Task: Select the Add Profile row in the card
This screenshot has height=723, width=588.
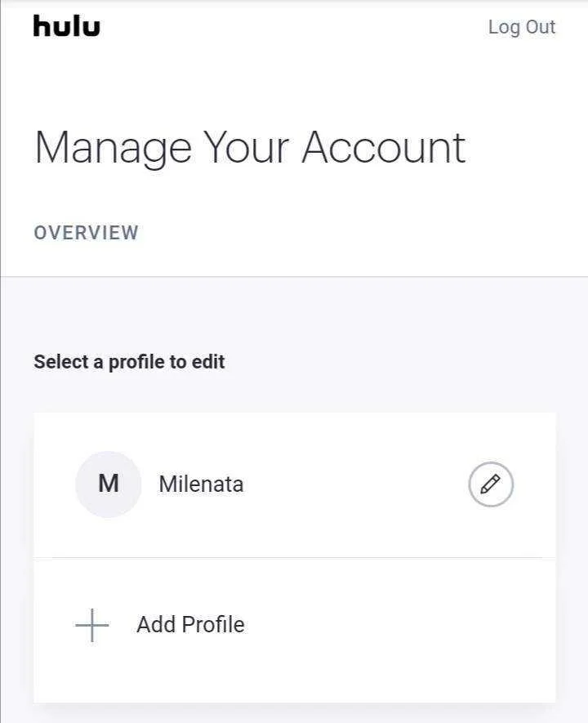Action: pyautogui.click(x=295, y=630)
